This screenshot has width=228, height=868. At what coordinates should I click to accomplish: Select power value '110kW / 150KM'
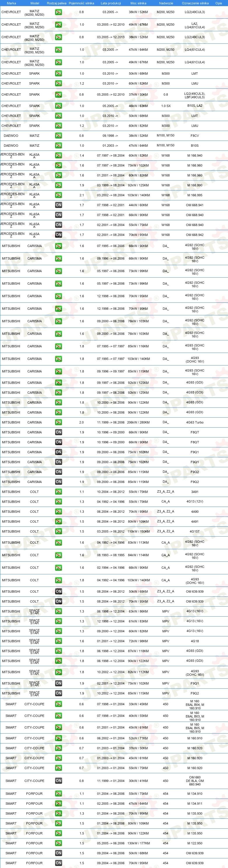138,531
